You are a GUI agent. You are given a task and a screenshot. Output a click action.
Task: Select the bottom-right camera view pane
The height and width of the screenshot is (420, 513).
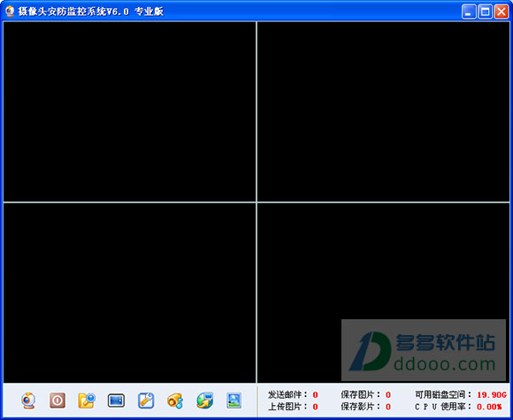(x=384, y=293)
